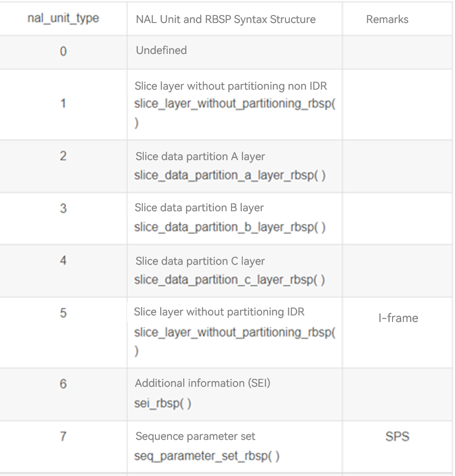The height and width of the screenshot is (476, 455).
Task: Select the Remarks column header
Action: 387,19
